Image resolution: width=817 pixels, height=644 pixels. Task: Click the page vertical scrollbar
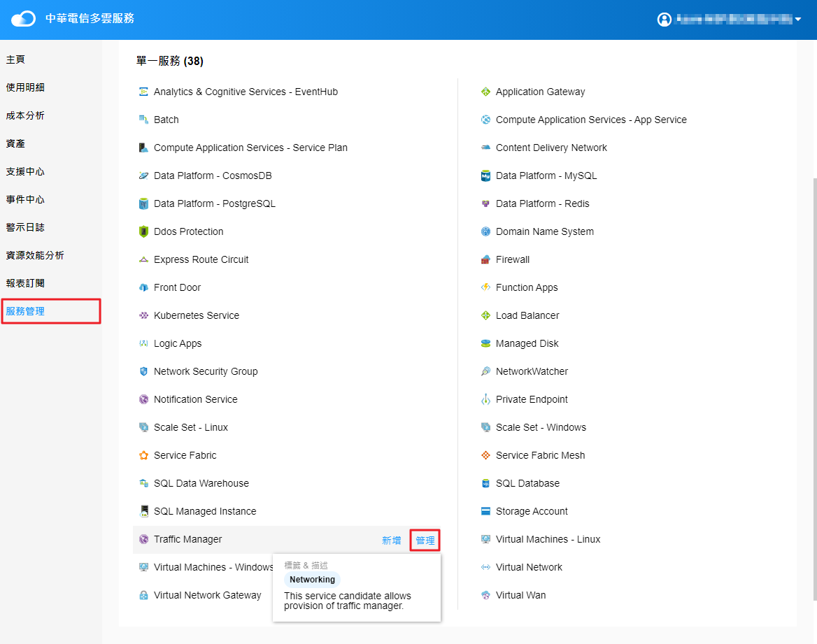pos(815,388)
